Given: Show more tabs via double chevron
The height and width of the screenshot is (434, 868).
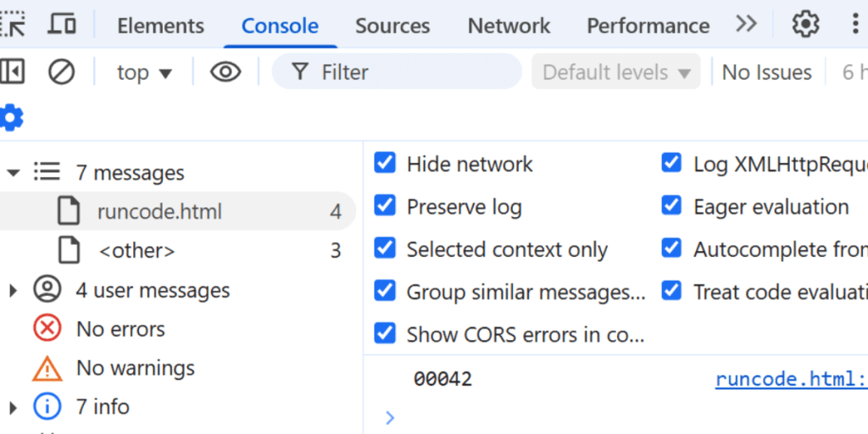Looking at the screenshot, I should [x=746, y=25].
